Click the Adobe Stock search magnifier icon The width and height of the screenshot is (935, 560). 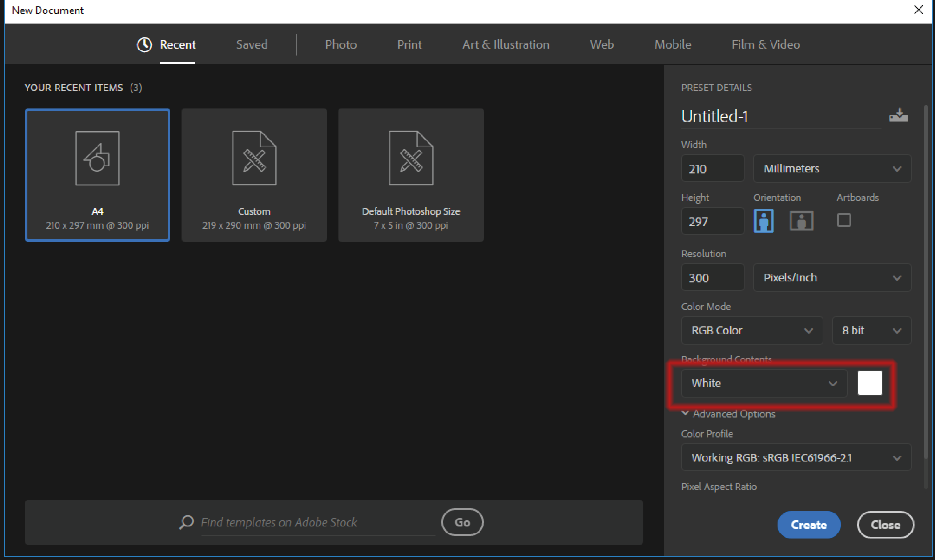(x=186, y=522)
